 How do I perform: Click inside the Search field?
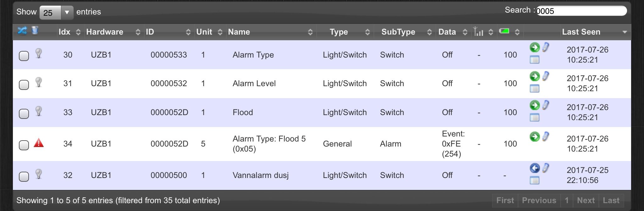581,11
